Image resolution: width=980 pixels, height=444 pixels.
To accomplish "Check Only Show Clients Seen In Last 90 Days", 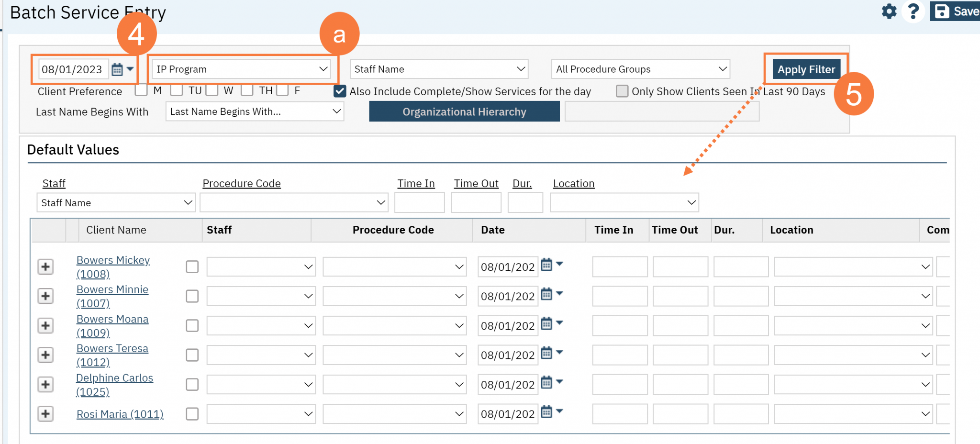I will (622, 91).
